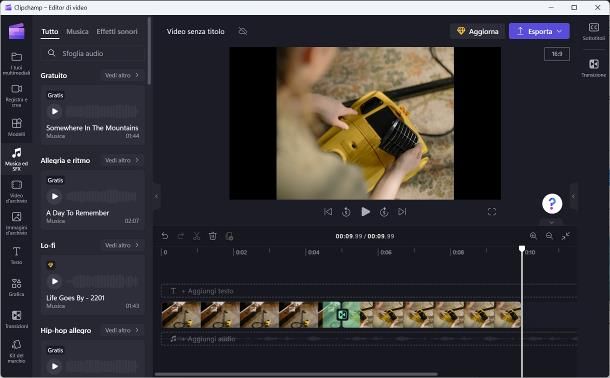This screenshot has width=610, height=378.
Task: Click the Aggiorna upgrade button
Action: coord(477,31)
